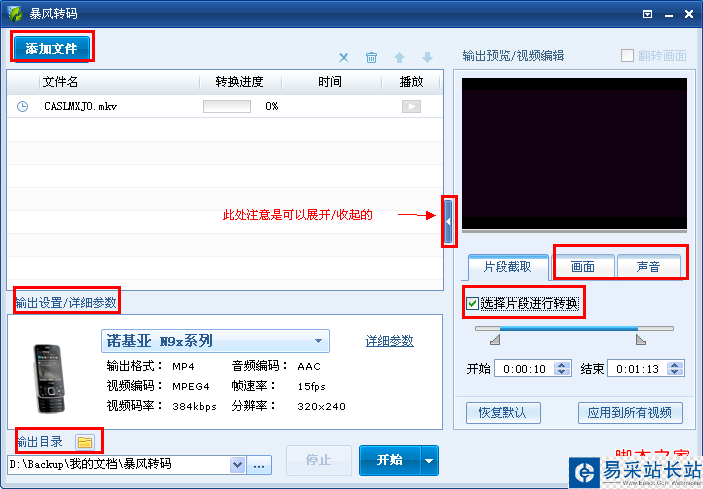Clear the file list with trash icon

click(x=371, y=58)
